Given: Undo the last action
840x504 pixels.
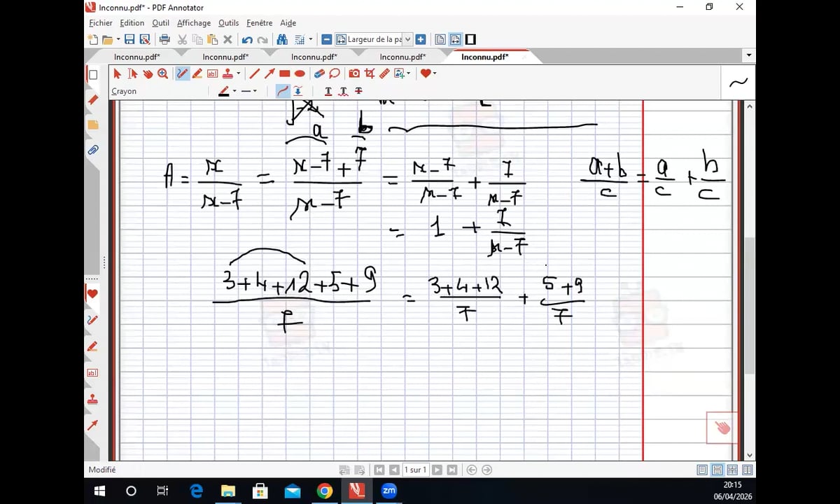Looking at the screenshot, I should 247,40.
